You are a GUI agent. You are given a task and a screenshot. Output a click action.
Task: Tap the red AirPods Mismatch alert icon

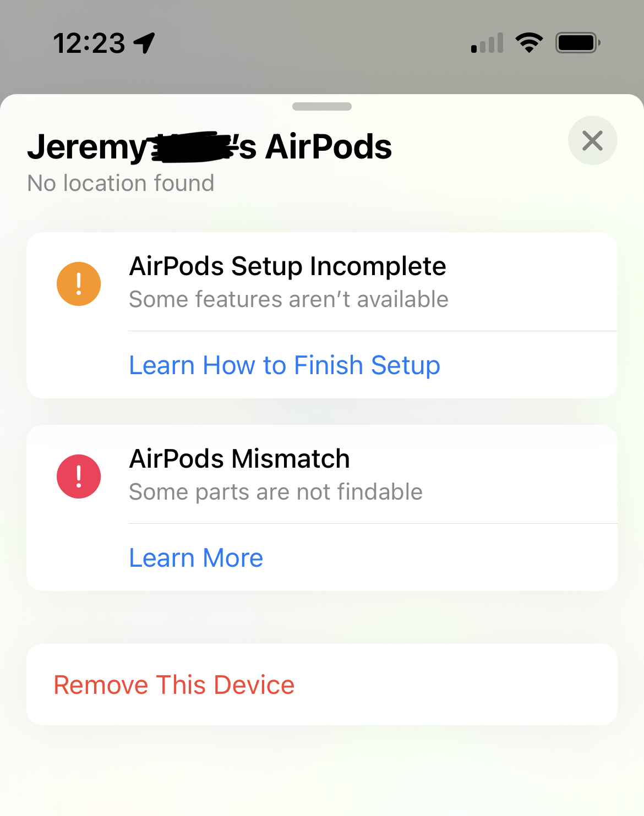pos(78,476)
